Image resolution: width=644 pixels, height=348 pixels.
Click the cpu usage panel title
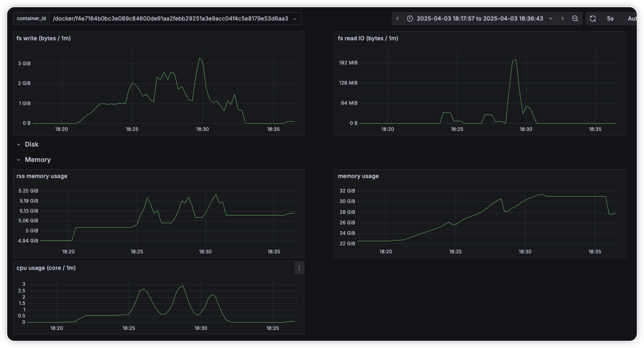coord(46,268)
